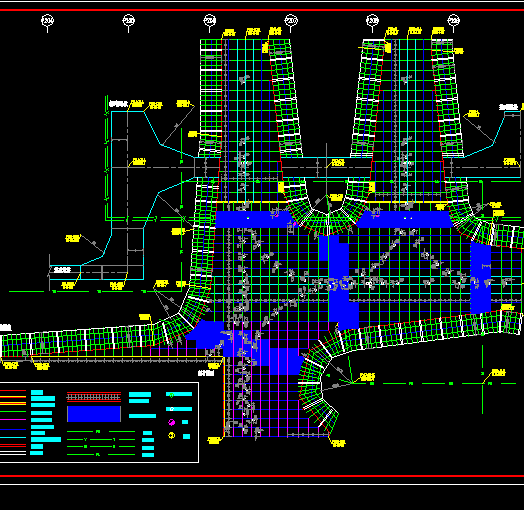Viewport: 524px width, 510px height.
Task: Click the yellow block at the right tower's top left
Action: (x=388, y=47)
